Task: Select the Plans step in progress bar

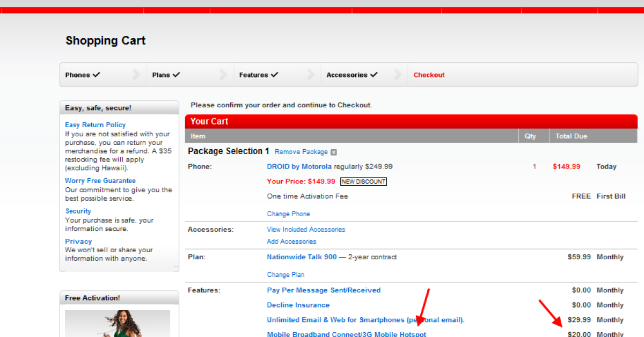Action: tap(166, 75)
